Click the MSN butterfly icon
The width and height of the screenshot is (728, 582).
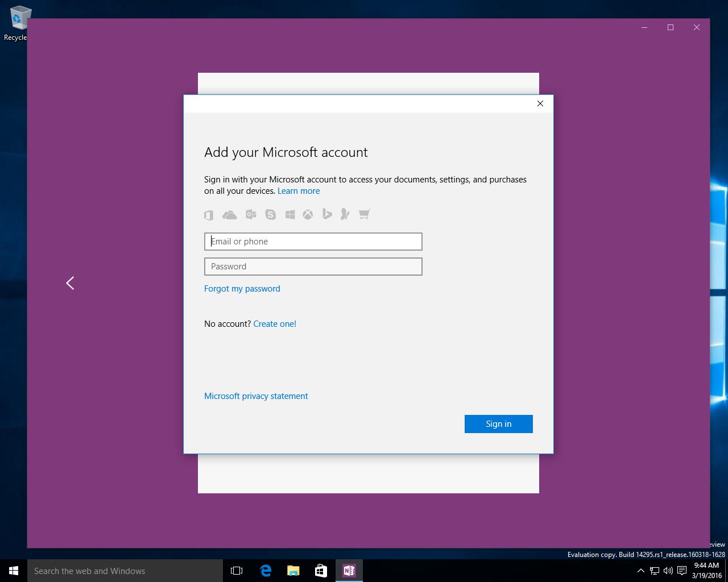click(x=345, y=214)
